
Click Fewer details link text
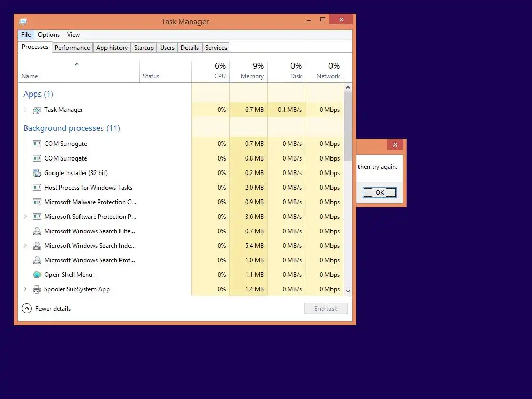point(53,309)
